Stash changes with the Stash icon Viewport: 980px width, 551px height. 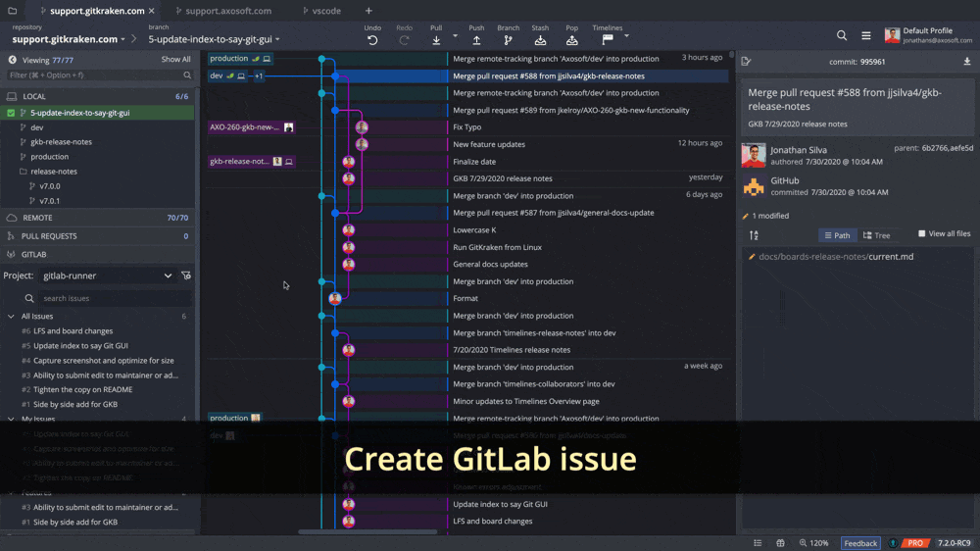540,40
